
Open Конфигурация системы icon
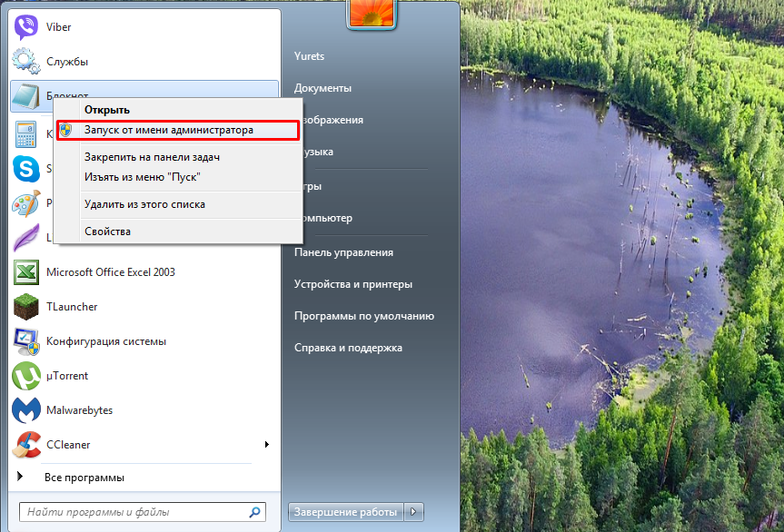[26, 341]
